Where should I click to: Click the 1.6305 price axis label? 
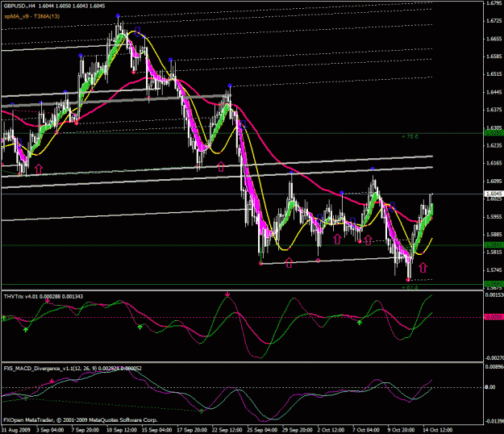pyautogui.click(x=494, y=127)
